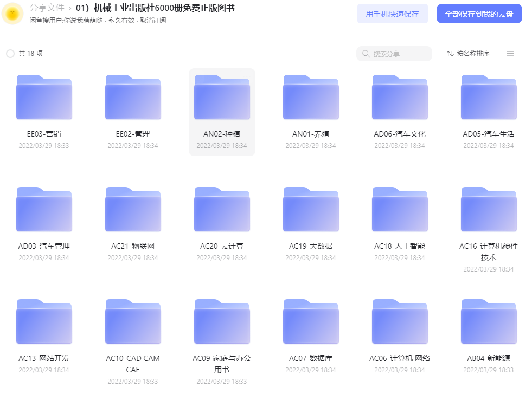Open the AC10-CAD CAM CAE folder icon

pyautogui.click(x=133, y=321)
